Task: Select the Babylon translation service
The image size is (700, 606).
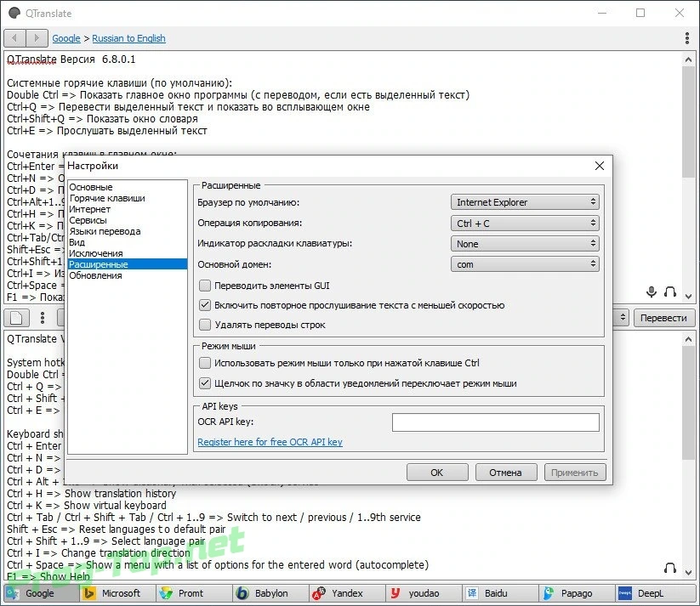Action: tap(271, 593)
